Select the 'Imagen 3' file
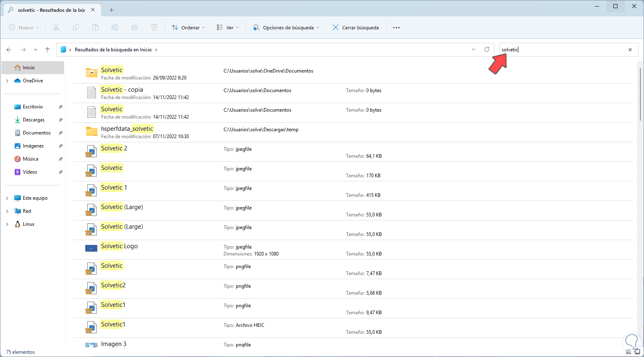 [x=353, y=343]
